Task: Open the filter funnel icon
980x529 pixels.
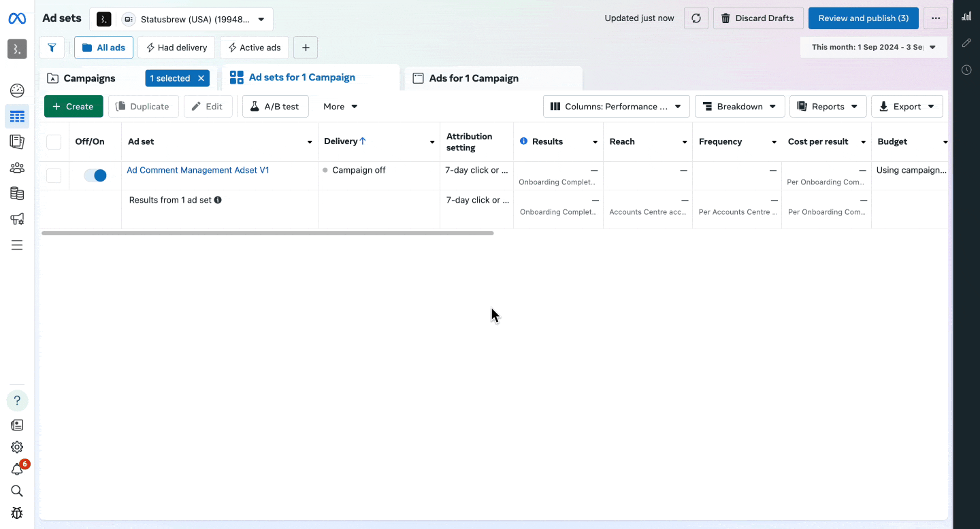Action: pos(52,48)
